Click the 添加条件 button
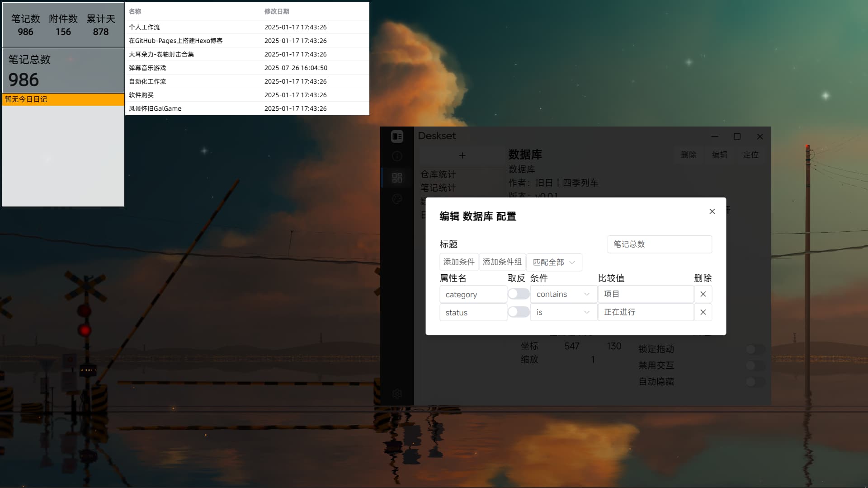868x488 pixels. tap(459, 262)
